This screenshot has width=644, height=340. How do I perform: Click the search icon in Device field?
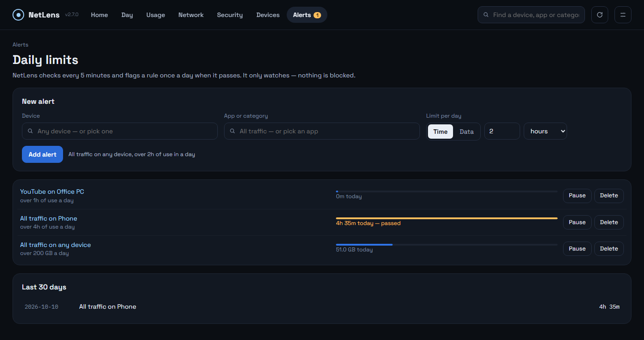pyautogui.click(x=30, y=132)
